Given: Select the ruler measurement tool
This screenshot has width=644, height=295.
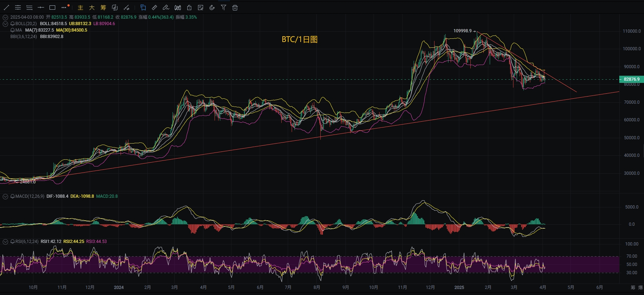Looking at the screenshot, I should point(155,8).
